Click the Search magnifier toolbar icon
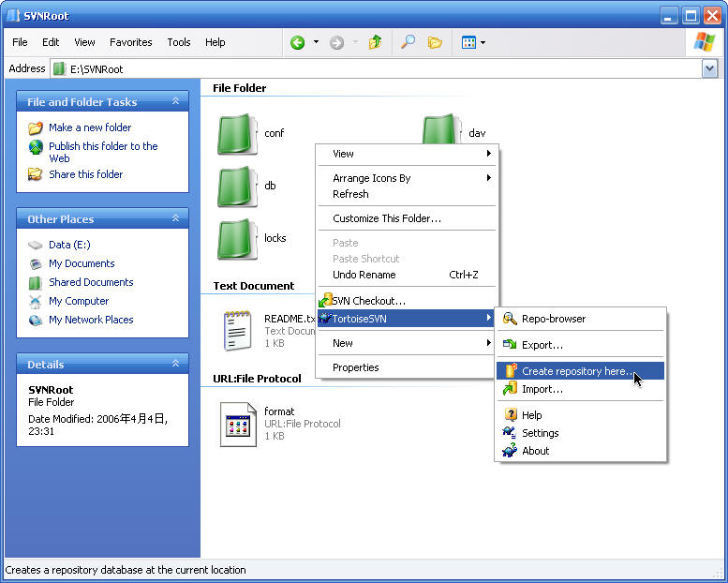This screenshot has height=583, width=728. tap(408, 42)
